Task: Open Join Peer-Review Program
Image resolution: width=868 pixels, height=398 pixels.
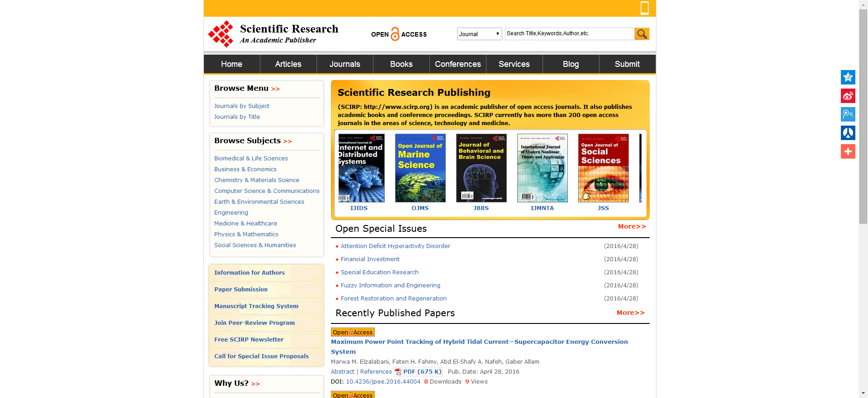Action: pyautogui.click(x=255, y=323)
